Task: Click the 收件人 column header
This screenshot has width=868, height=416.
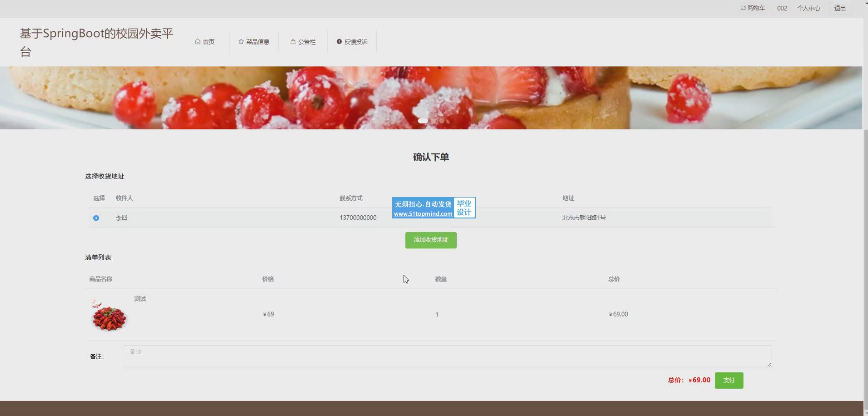Action: pos(124,198)
